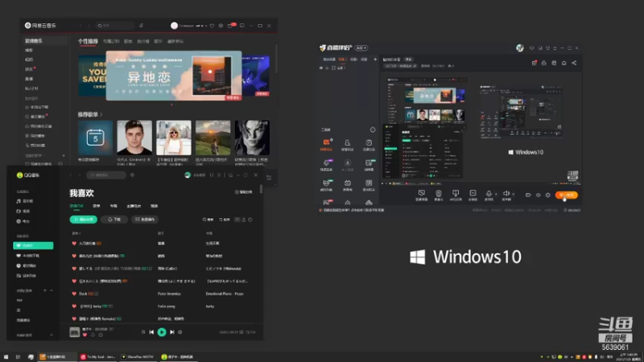644x362 pixels.
Task: Click the QQ音乐 logo
Action: (28, 175)
